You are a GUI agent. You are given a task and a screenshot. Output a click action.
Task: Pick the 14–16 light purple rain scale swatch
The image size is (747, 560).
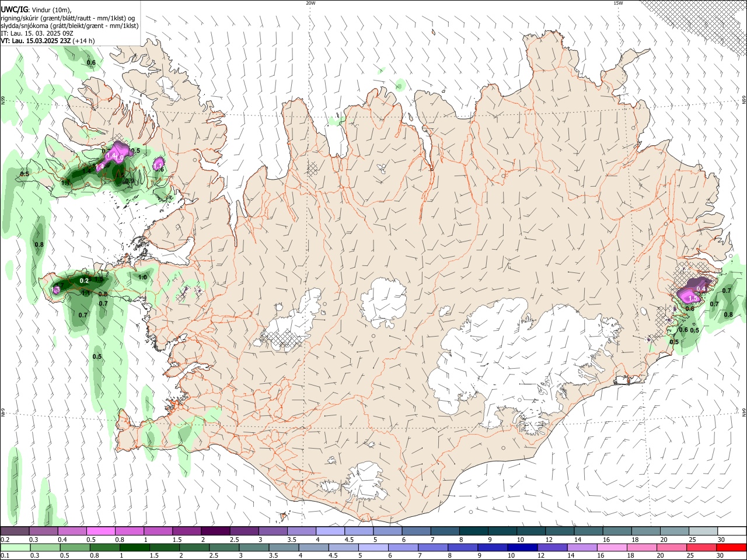(583, 547)
